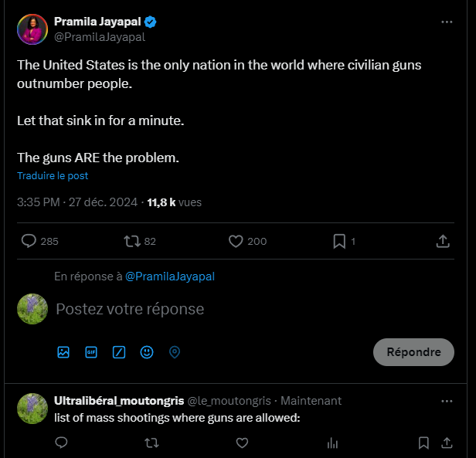
Task: Like the main post with 200 likes
Action: (x=236, y=241)
